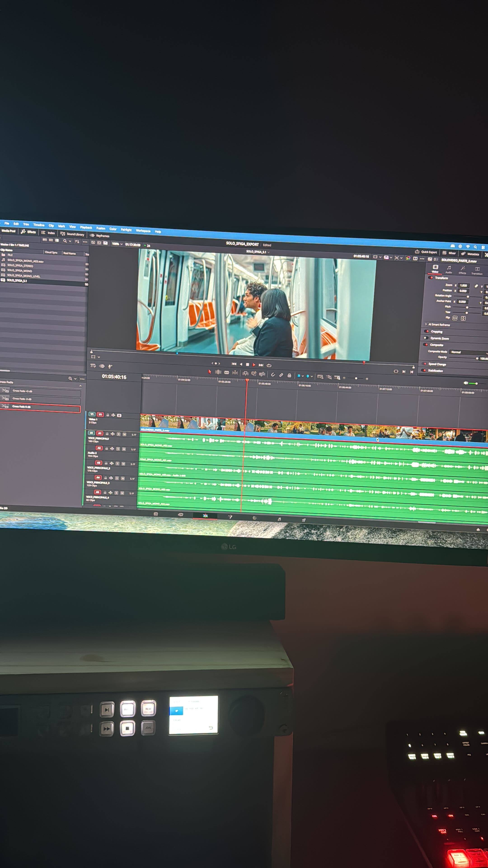
Task: Click the Detail Zoom icon
Action: [329, 377]
